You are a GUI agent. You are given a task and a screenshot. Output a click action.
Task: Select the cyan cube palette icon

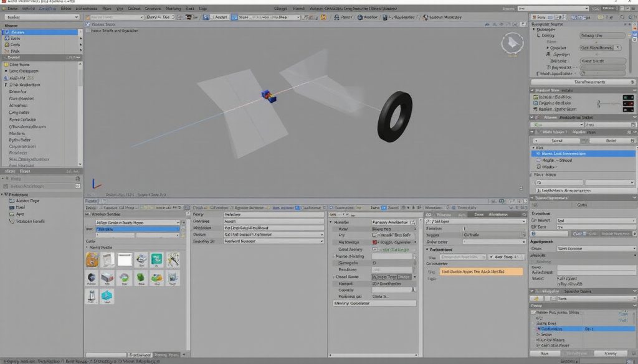(x=107, y=296)
